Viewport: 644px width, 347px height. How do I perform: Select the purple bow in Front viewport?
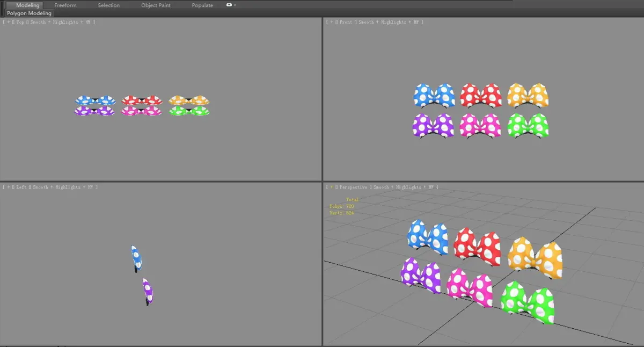tap(433, 125)
